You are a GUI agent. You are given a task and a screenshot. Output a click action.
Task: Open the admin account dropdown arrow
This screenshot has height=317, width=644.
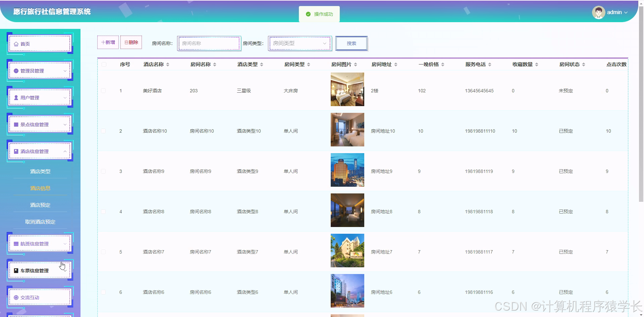(x=626, y=12)
